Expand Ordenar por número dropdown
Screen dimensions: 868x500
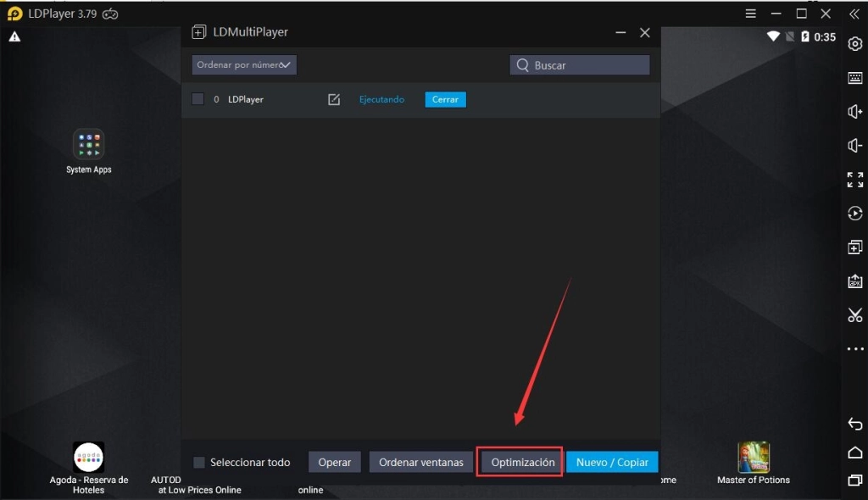[244, 64]
